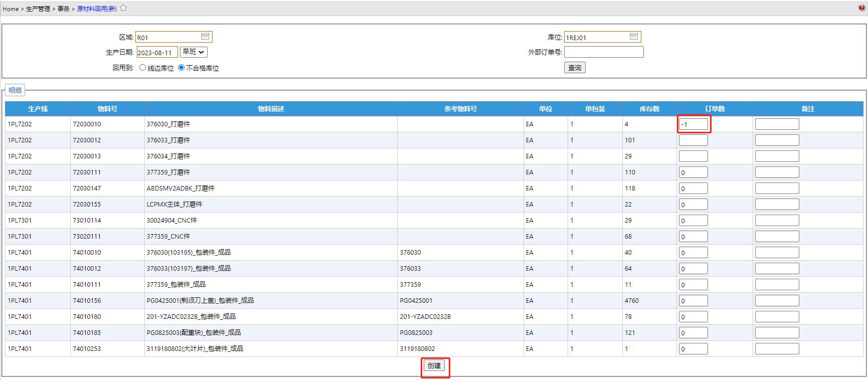Select the 不合格库位 radio button
Screen dimensions: 868x381
(x=181, y=68)
